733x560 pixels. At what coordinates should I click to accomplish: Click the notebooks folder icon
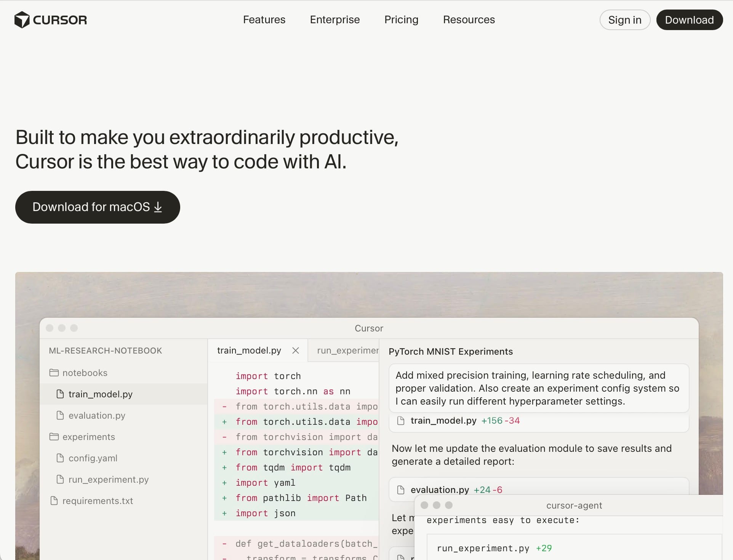tap(54, 373)
